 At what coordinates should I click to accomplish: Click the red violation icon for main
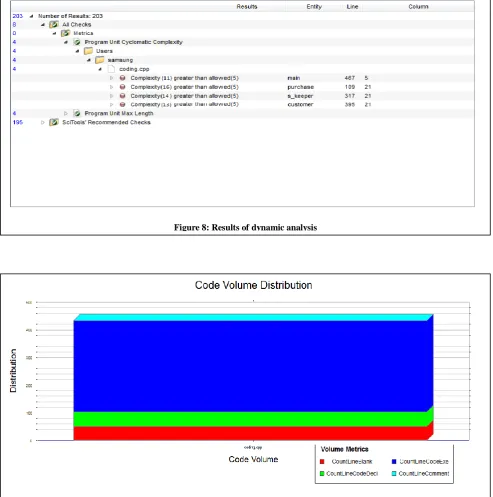(123, 78)
